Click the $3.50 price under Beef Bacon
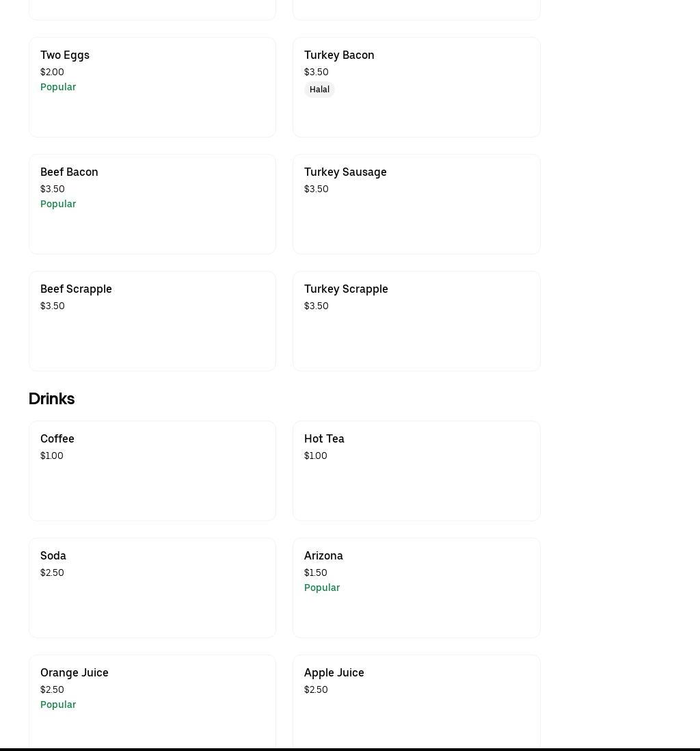This screenshot has width=700, height=751. pyautogui.click(x=53, y=189)
